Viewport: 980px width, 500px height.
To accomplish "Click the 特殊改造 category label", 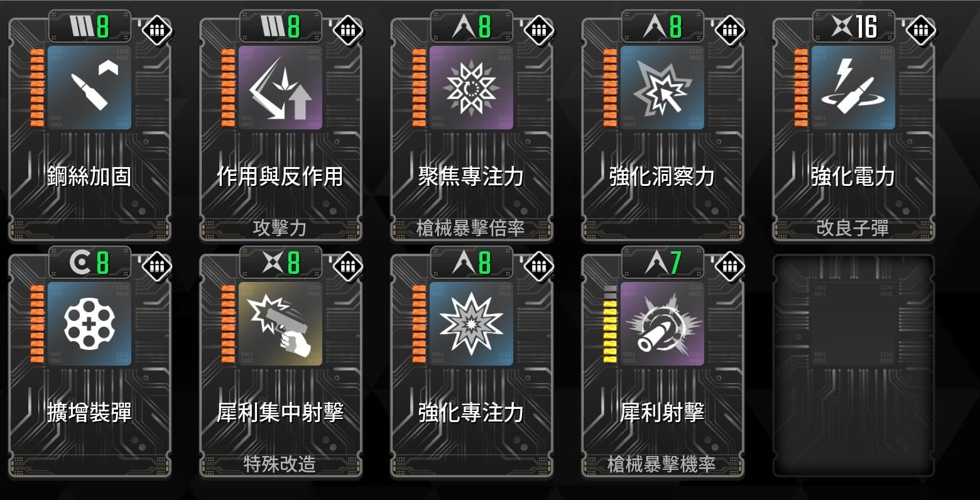I will (280, 464).
